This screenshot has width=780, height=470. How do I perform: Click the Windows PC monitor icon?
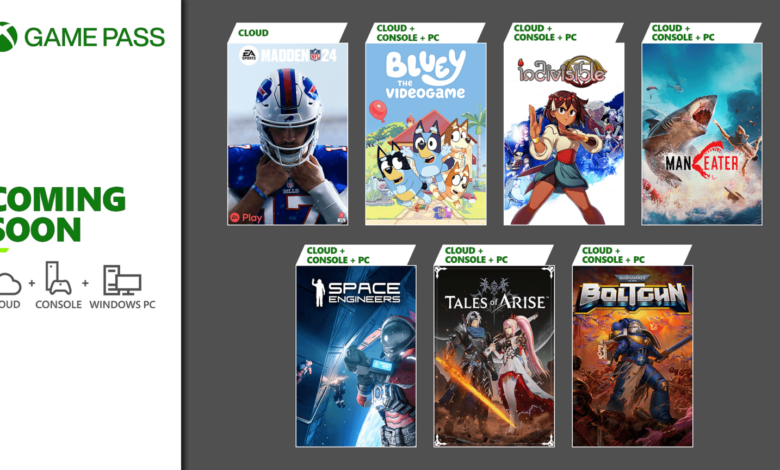tap(122, 280)
